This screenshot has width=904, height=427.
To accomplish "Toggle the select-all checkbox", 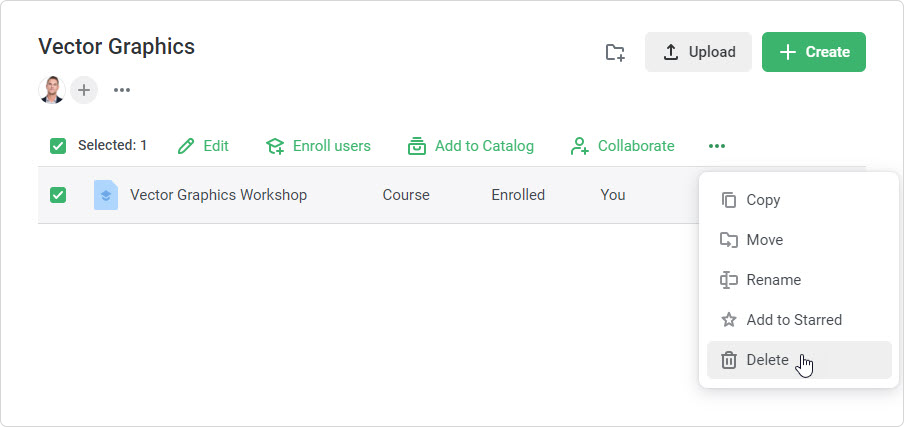I will tap(58, 146).
